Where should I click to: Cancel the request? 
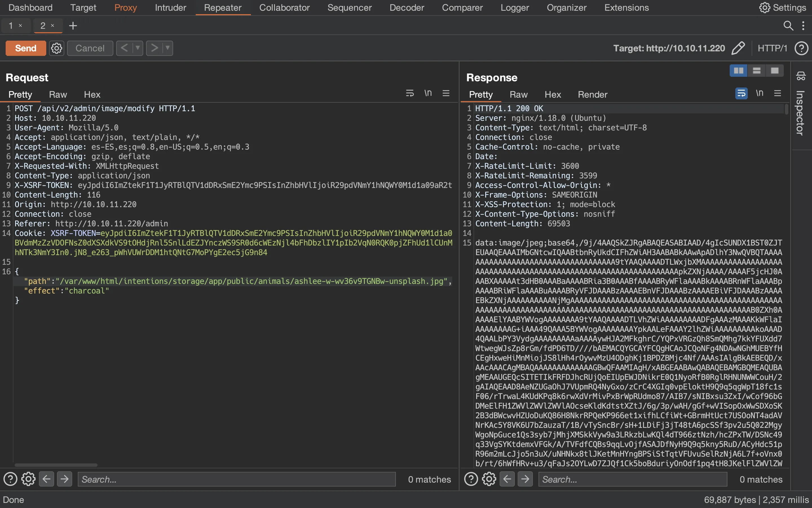90,48
